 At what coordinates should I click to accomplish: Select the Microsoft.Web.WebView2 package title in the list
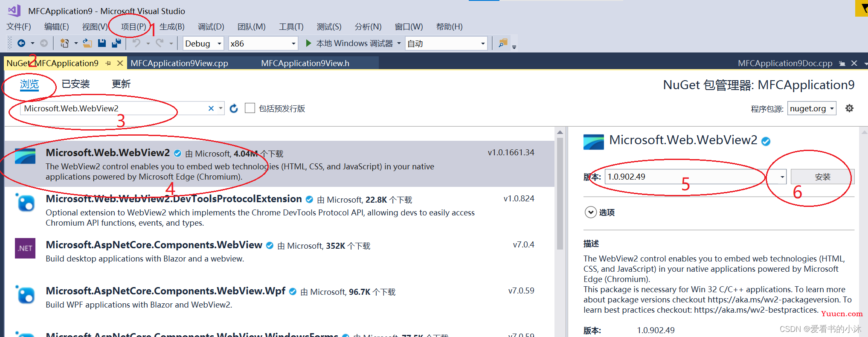(x=108, y=153)
